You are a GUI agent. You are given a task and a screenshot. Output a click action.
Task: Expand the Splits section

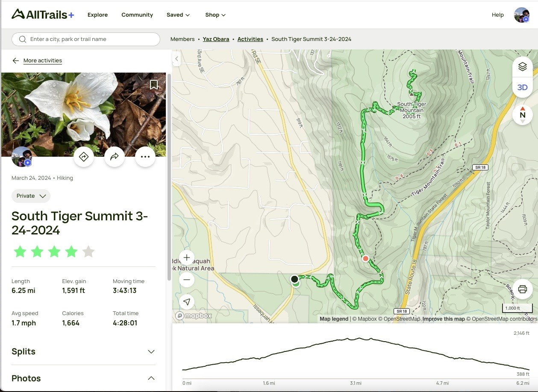click(151, 352)
